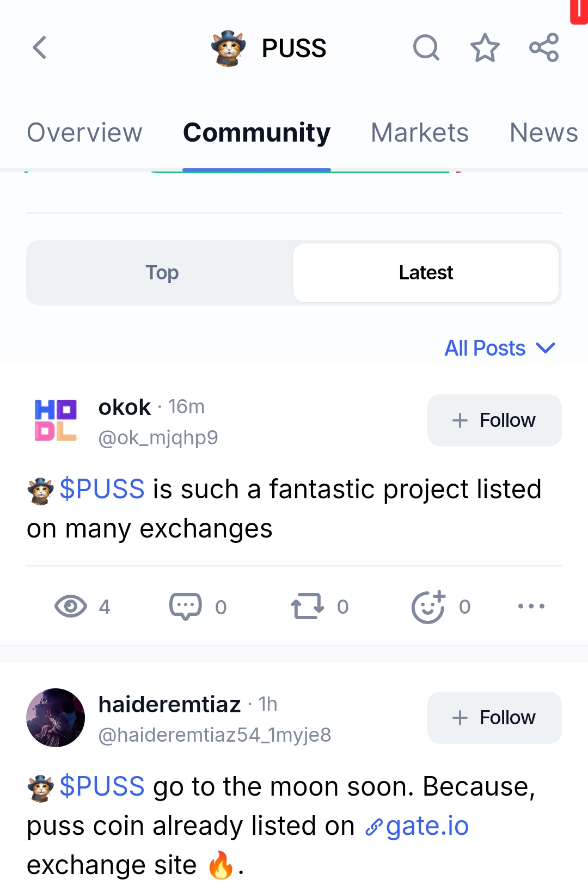Open search with the magnifier icon
This screenshot has width=588, height=892.
click(x=426, y=48)
